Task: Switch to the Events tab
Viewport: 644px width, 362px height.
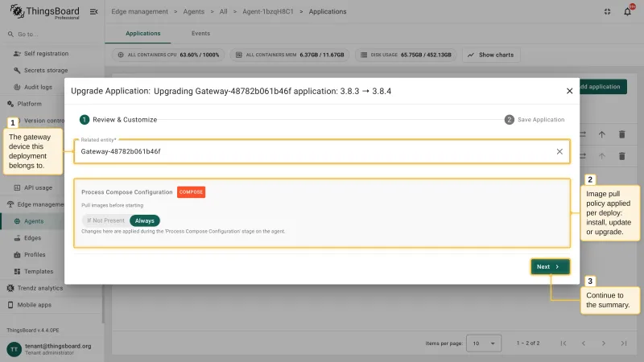Action: pyautogui.click(x=200, y=33)
